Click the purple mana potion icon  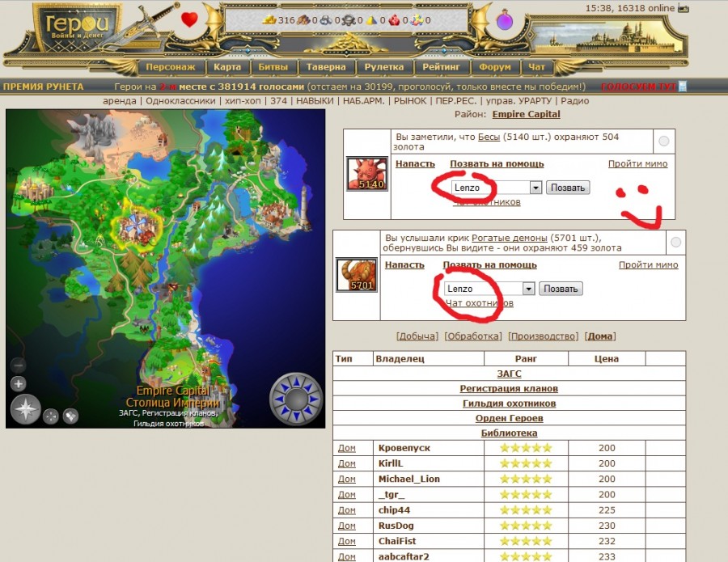pyautogui.click(x=505, y=20)
